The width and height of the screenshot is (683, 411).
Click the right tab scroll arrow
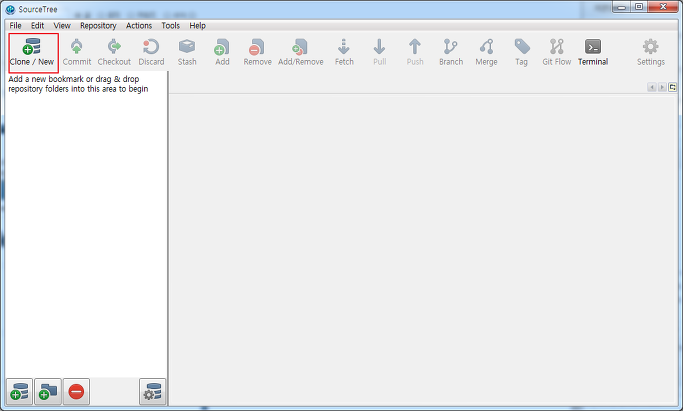tap(662, 87)
